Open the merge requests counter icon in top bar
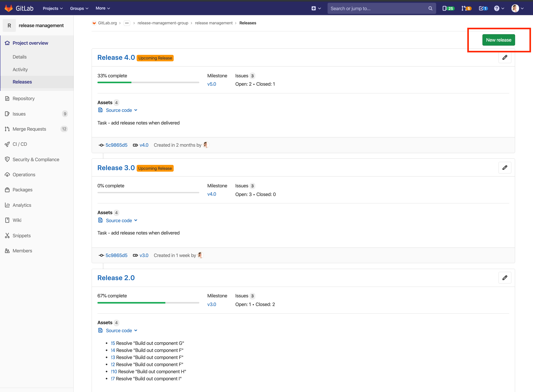533x392 pixels. point(466,8)
